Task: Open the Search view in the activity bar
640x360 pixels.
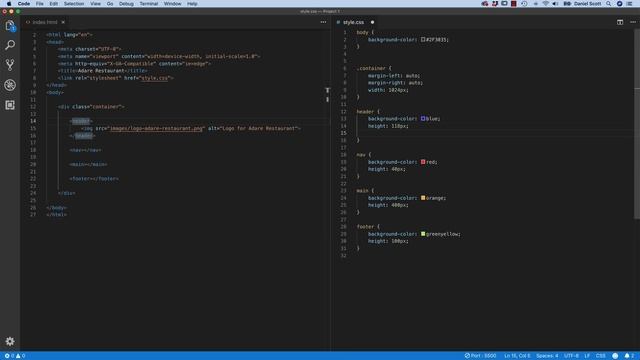Action: (x=10, y=45)
